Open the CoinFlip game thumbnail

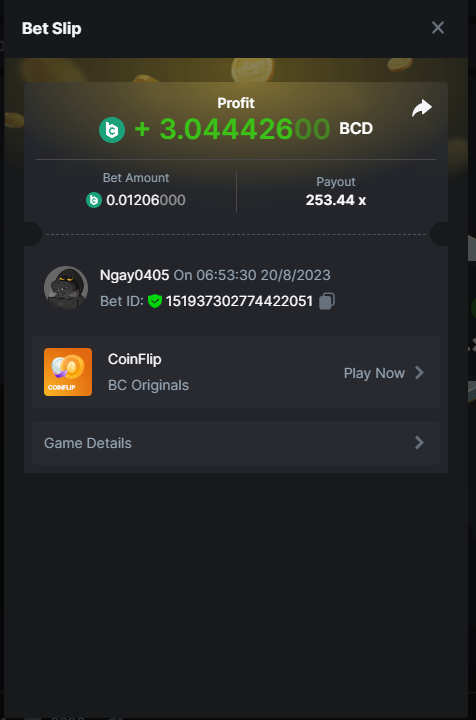pyautogui.click(x=68, y=372)
